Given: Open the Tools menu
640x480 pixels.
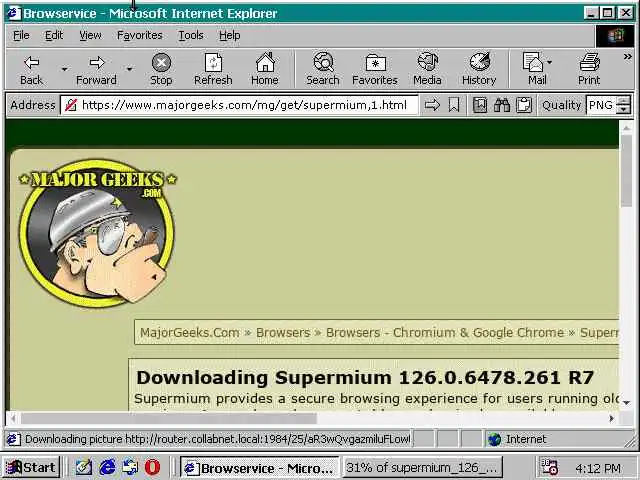Looking at the screenshot, I should click(x=191, y=36).
